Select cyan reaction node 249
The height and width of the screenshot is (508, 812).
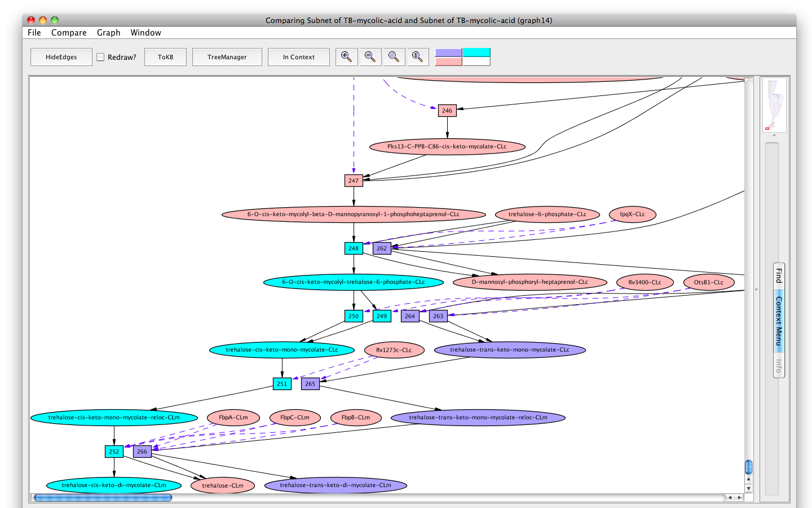click(382, 316)
